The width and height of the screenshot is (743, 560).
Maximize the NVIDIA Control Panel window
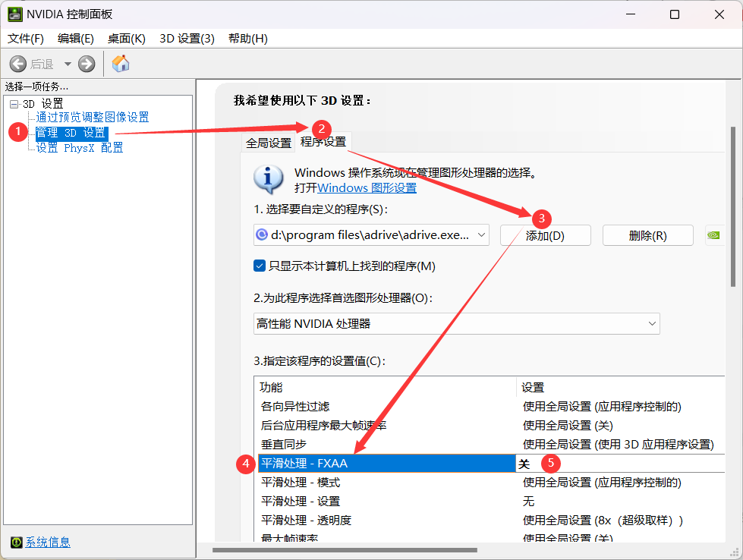click(675, 14)
